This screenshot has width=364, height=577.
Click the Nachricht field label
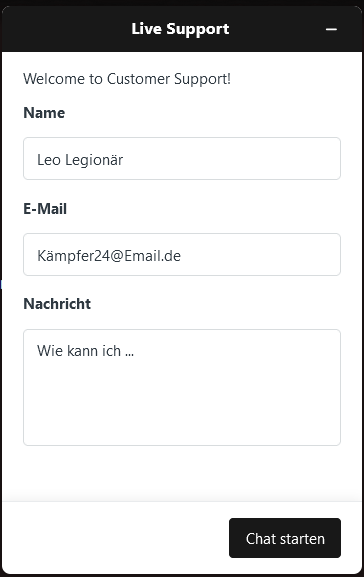click(x=57, y=304)
